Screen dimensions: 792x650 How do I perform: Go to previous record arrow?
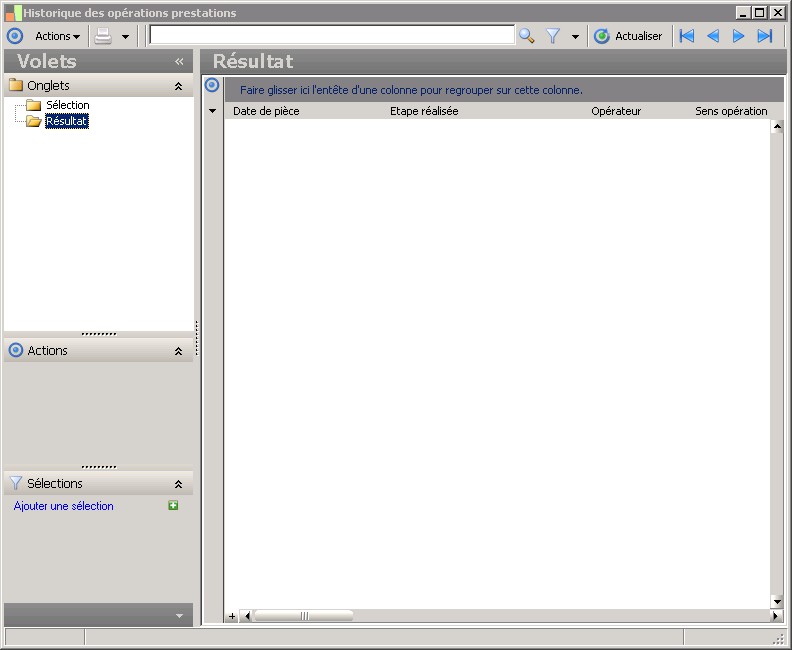click(x=713, y=36)
